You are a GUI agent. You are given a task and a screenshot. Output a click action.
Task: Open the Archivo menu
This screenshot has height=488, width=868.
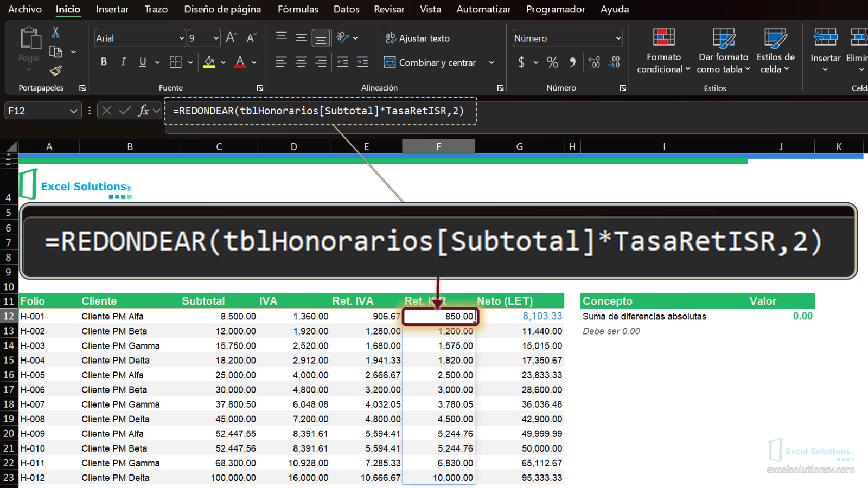coord(25,9)
